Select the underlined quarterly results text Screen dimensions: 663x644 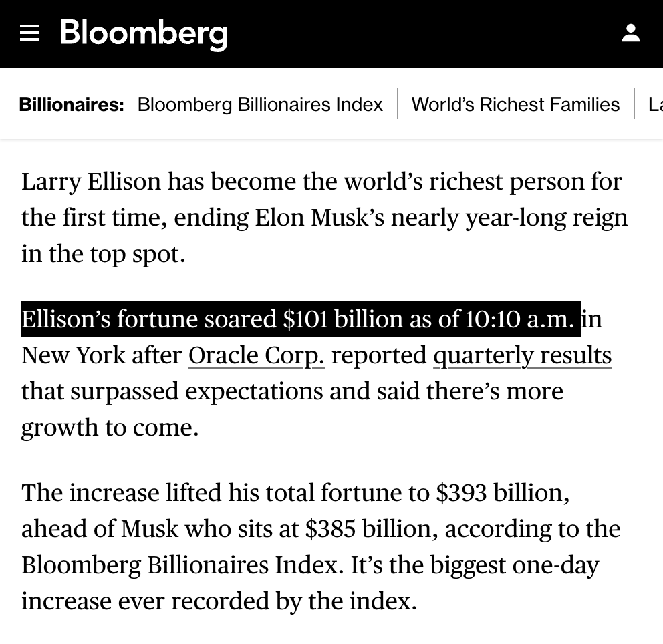pyautogui.click(x=522, y=355)
